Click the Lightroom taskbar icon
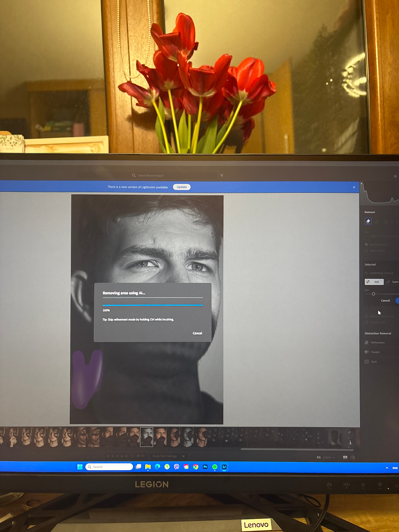Viewport: 399px width, 532px height. tap(224, 467)
